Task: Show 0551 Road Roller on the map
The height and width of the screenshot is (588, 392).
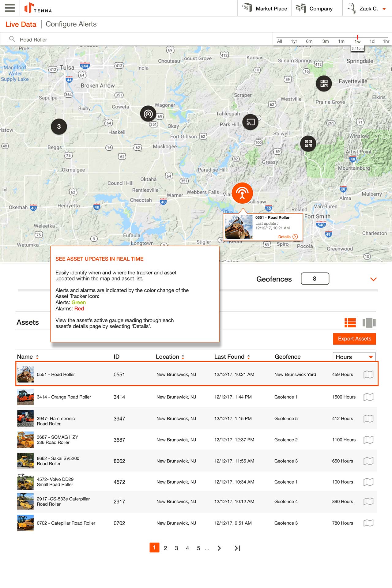Action: pos(368,374)
